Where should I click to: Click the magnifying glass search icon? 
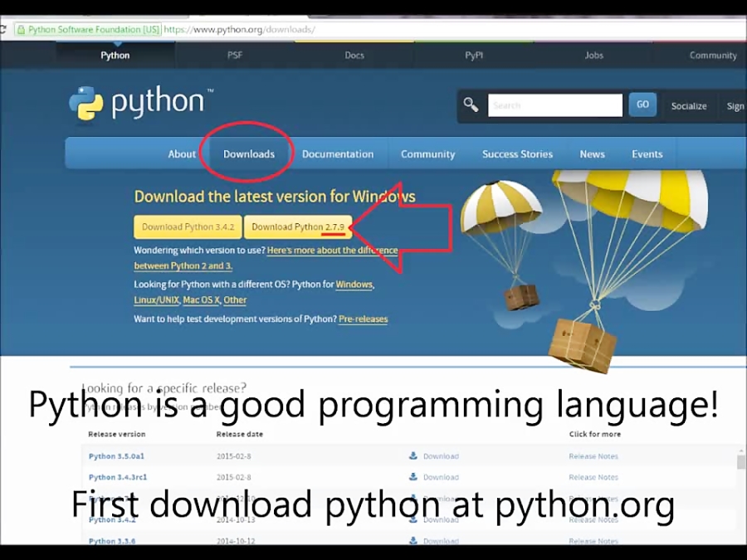pyautogui.click(x=471, y=105)
